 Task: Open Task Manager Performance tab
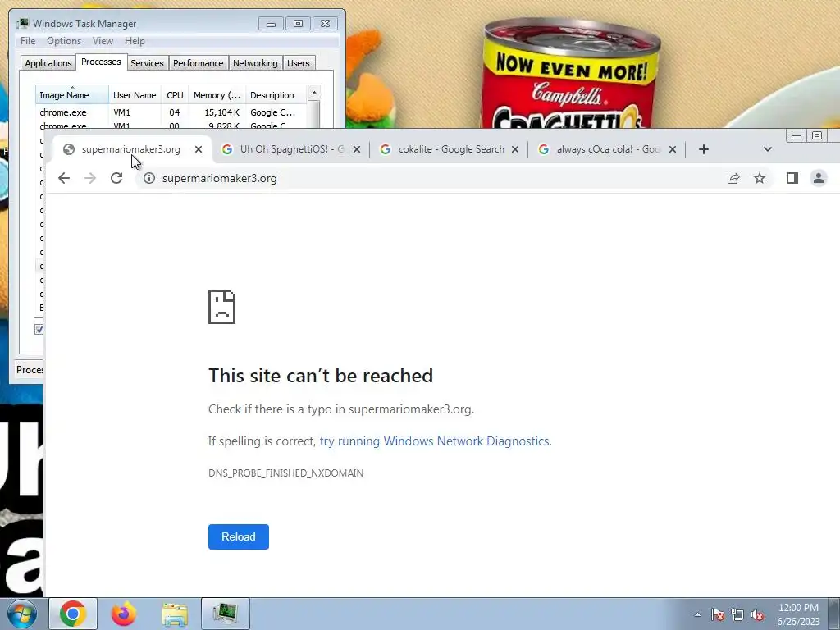[198, 63]
